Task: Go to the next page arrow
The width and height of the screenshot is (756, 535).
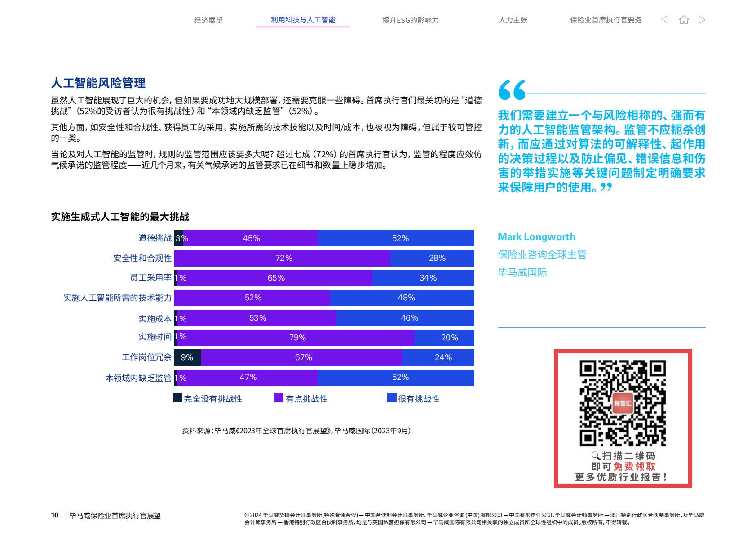Action: coord(702,19)
